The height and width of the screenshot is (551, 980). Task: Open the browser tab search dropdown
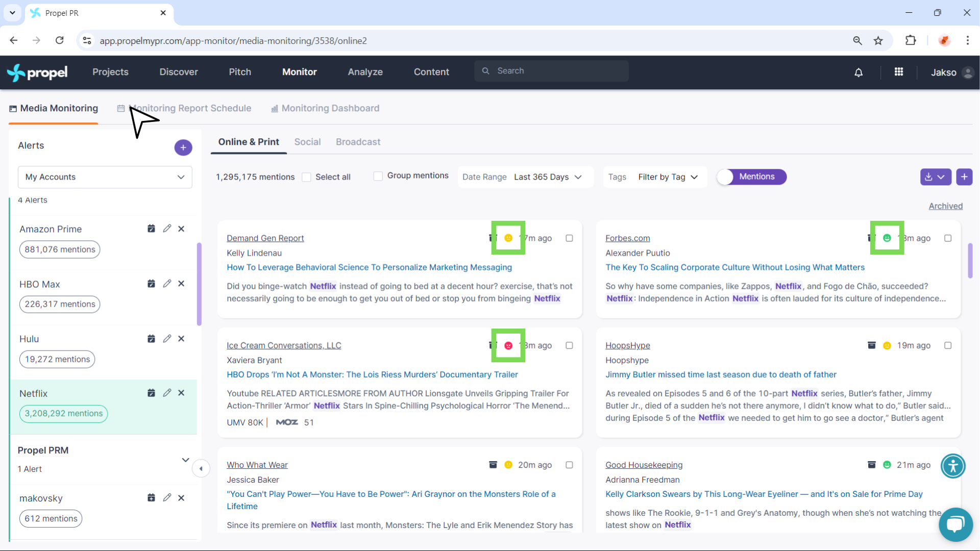(12, 13)
